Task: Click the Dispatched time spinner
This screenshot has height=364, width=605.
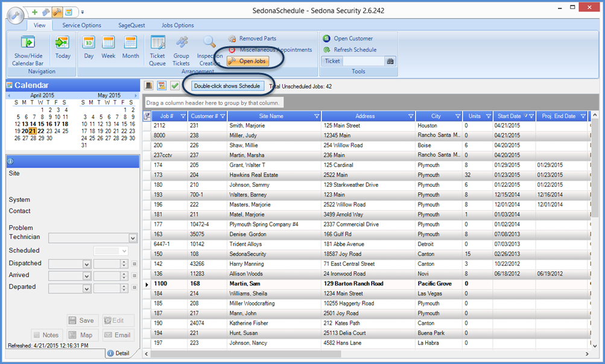Action: (124, 264)
